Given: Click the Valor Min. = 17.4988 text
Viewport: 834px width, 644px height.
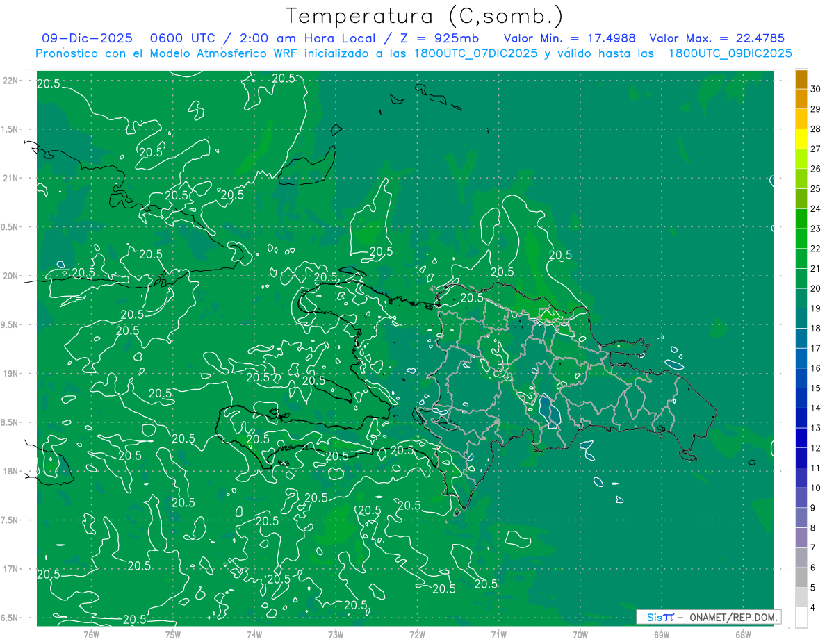Looking at the screenshot, I should click(569, 38).
